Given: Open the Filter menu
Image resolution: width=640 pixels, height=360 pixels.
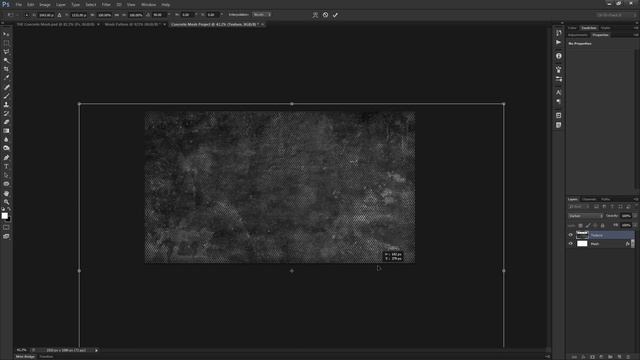Looking at the screenshot, I should 106,4.
